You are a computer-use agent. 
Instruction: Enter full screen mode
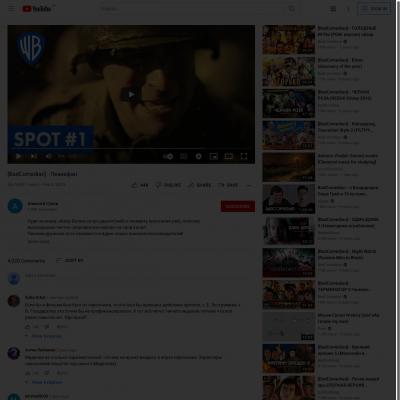(244, 156)
